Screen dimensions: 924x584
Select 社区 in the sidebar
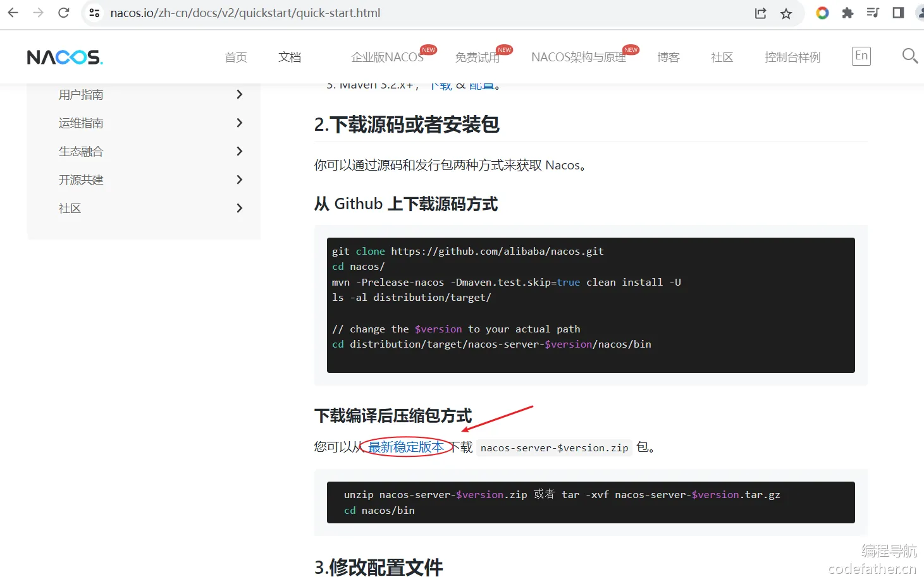(x=70, y=209)
